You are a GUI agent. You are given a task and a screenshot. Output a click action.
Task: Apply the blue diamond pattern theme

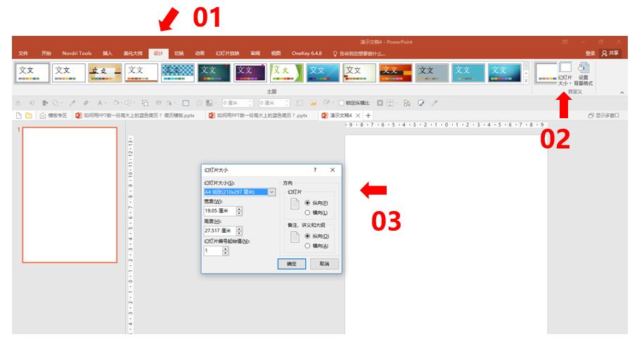pos(178,72)
